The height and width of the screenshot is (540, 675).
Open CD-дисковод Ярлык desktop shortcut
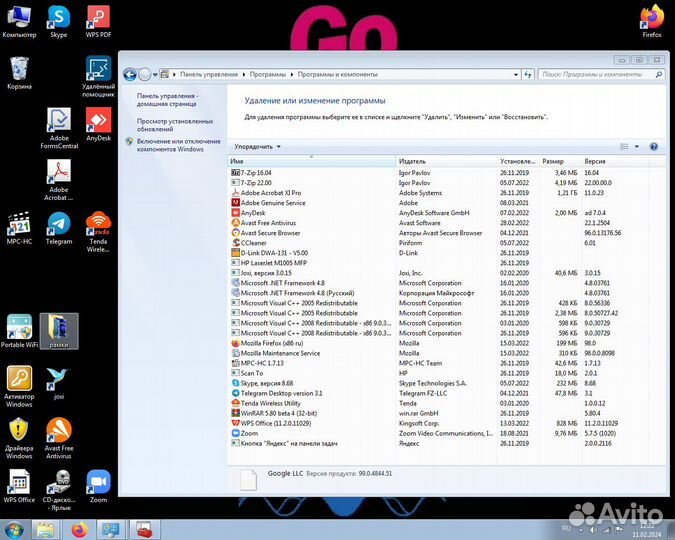click(x=59, y=490)
